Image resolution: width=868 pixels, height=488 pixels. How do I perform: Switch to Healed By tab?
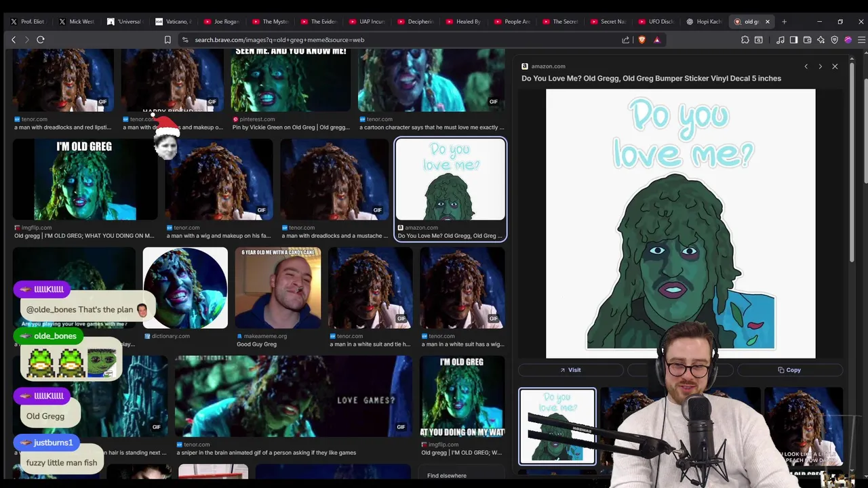(465, 22)
